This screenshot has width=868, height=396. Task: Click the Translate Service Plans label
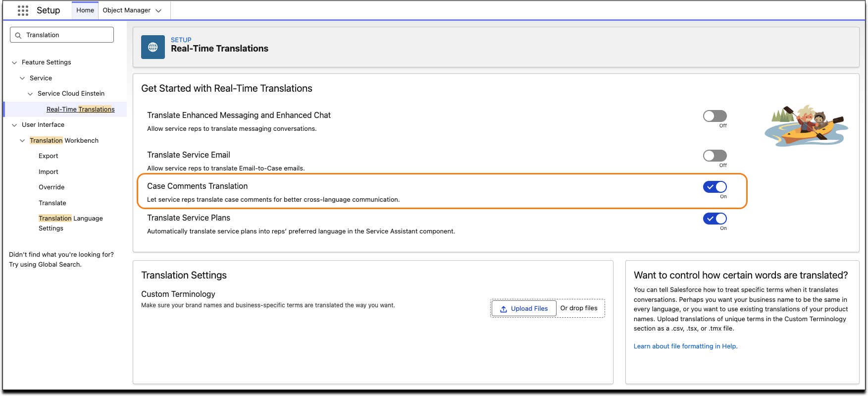coord(189,218)
